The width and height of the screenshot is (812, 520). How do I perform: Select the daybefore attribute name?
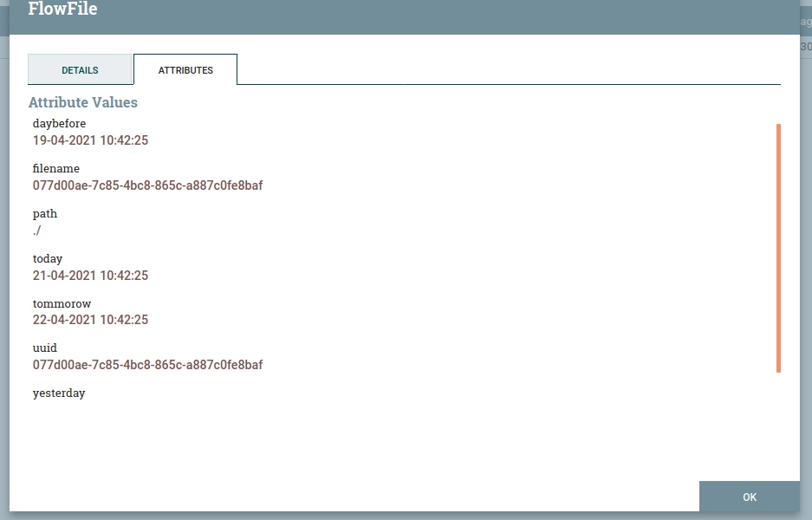[59, 124]
